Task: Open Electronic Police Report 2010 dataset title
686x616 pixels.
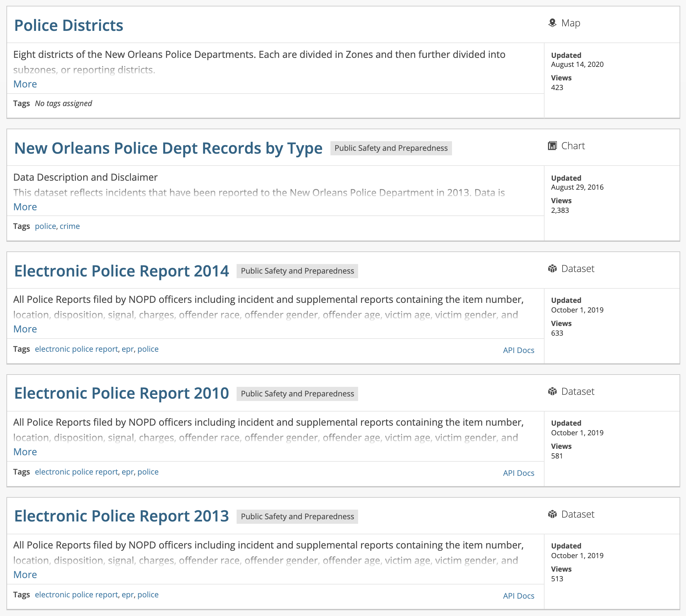Action: tap(122, 394)
